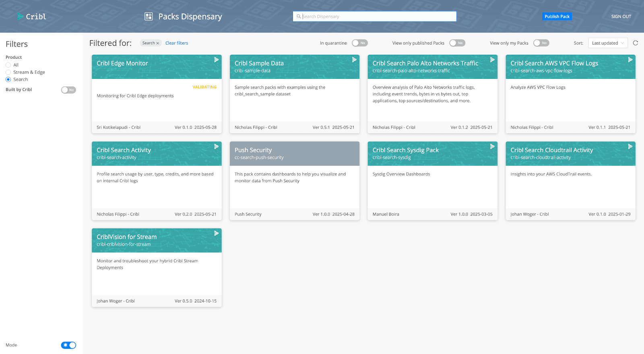Enable View only published Packs
644x354 pixels.
(457, 43)
